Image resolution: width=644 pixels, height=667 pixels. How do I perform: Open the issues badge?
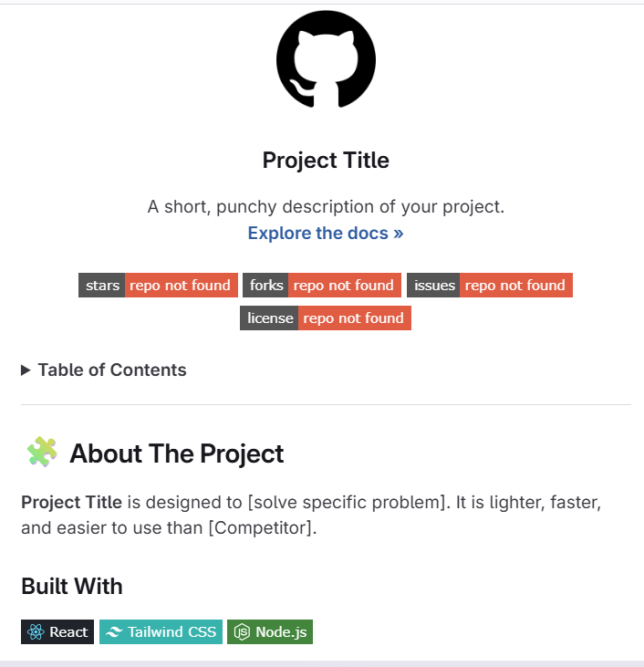[489, 286]
